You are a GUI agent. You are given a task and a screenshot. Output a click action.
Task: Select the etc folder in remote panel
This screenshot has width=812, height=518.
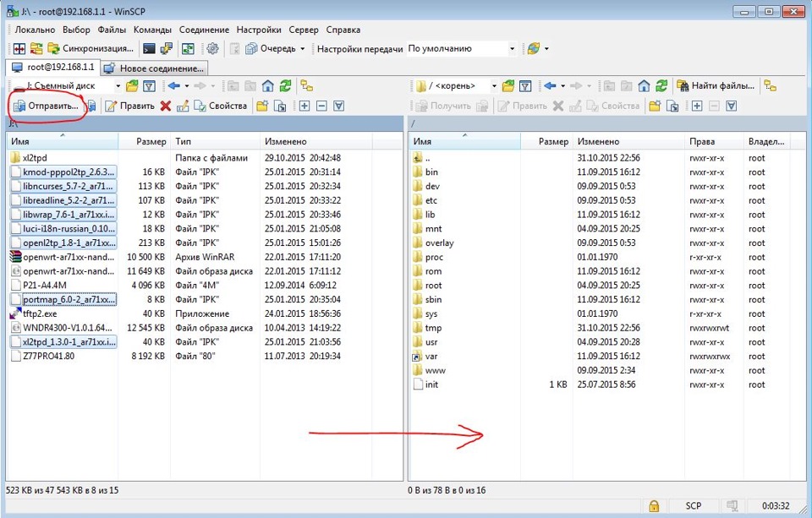(x=431, y=200)
